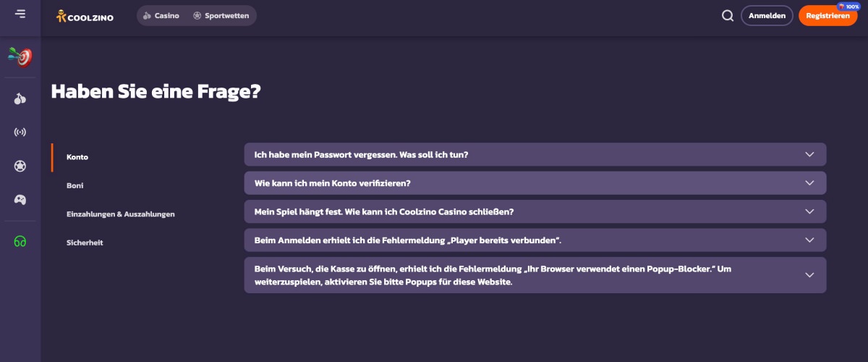This screenshot has height=362, width=868.
Task: Switch to the Boni FAQ category
Action: coord(75,185)
